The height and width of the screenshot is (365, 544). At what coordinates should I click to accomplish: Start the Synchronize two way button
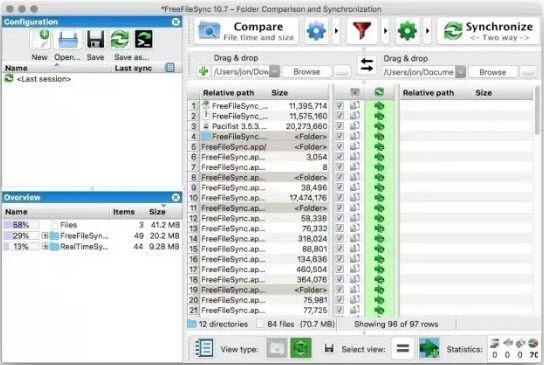pos(488,31)
